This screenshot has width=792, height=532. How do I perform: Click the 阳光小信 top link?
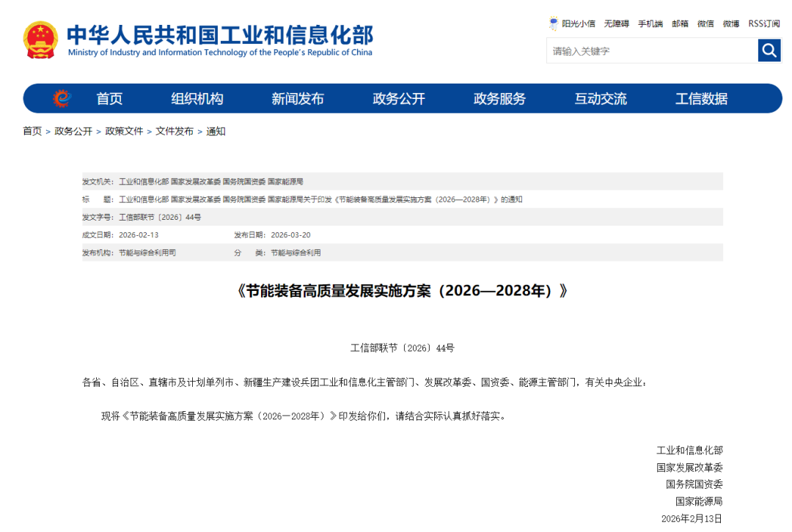pos(579,23)
